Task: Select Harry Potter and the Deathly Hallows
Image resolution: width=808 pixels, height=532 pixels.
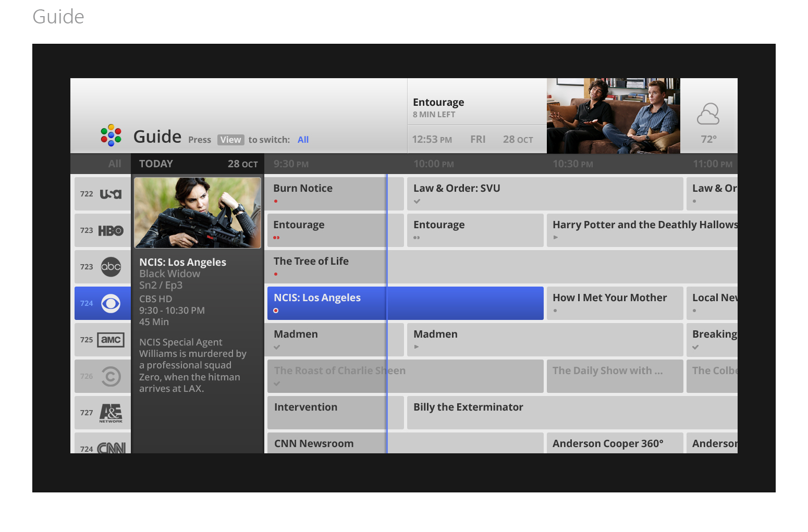Action: 642,230
